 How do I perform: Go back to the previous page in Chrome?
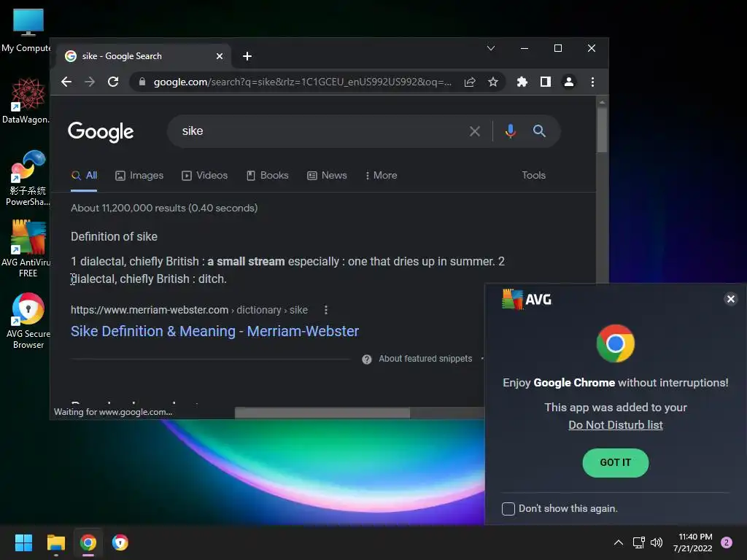[x=66, y=82]
